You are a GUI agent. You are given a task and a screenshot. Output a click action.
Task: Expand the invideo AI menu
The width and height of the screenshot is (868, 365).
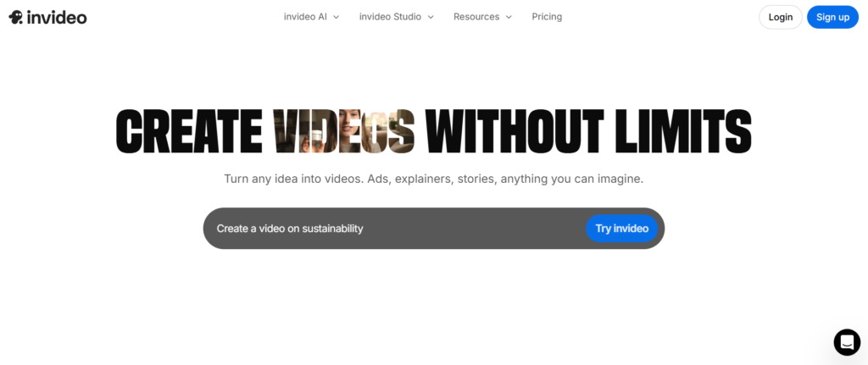(x=311, y=17)
